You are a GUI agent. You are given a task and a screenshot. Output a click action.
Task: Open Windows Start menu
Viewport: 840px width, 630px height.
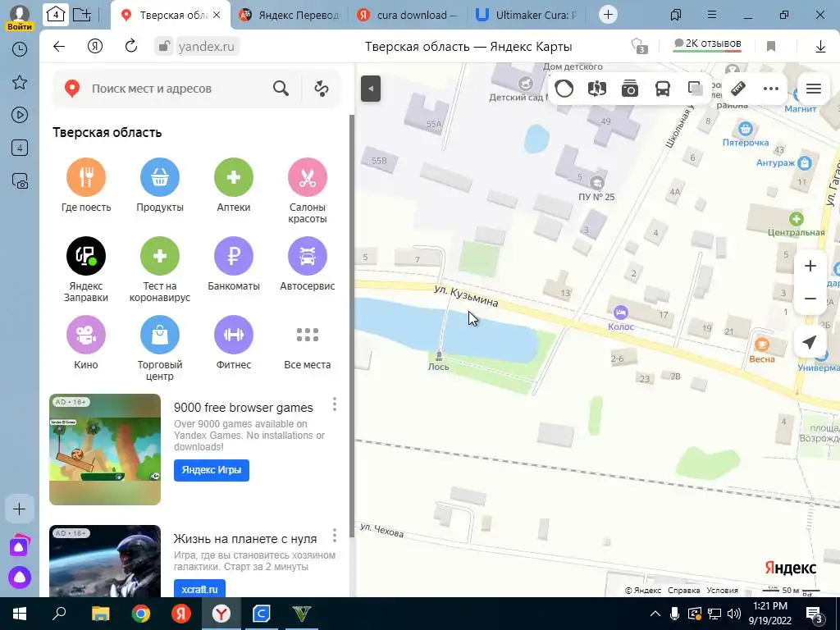tap(20, 614)
